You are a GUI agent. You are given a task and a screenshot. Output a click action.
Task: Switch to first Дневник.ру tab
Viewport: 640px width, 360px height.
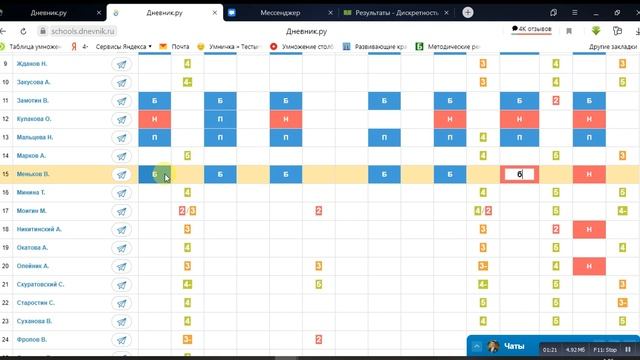(49, 13)
